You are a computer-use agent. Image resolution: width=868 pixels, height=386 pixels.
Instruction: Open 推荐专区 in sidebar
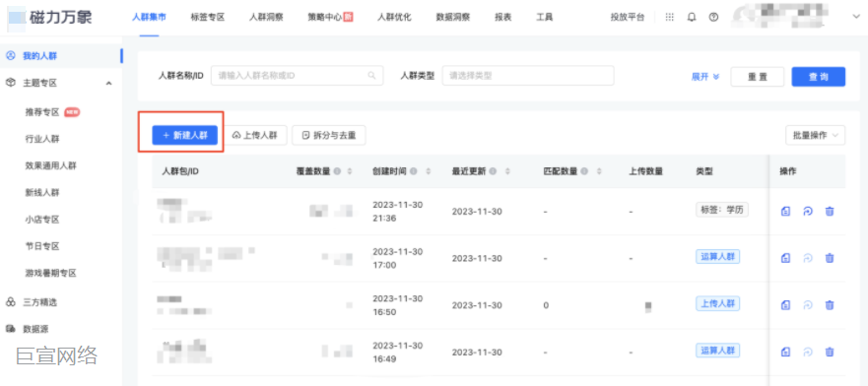point(42,111)
